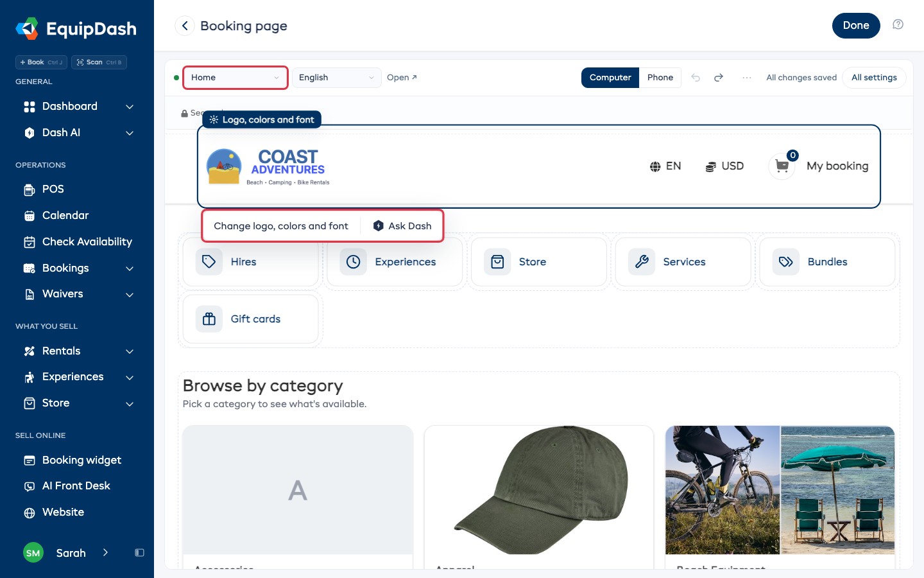Select the Hires category card
This screenshot has height=578, width=924.
[251, 262]
